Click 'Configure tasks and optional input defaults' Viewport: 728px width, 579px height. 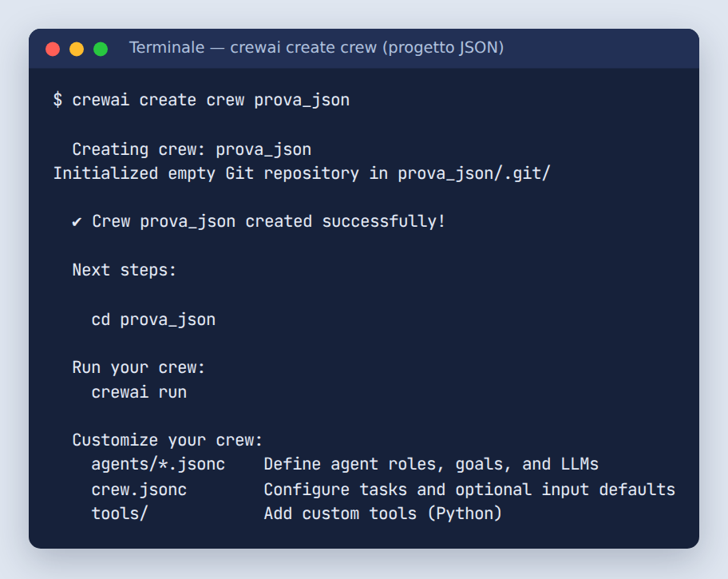pyautogui.click(x=469, y=490)
